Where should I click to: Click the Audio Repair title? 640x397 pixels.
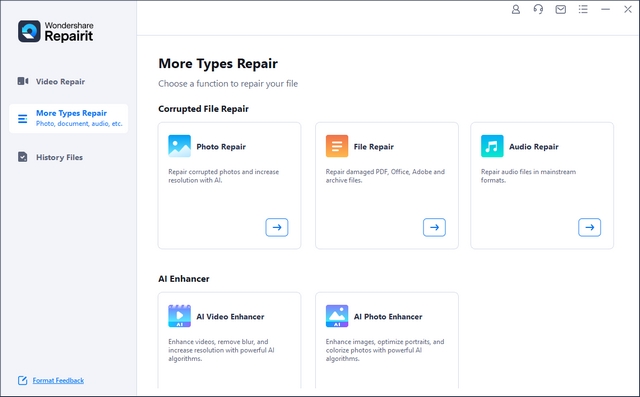point(533,146)
